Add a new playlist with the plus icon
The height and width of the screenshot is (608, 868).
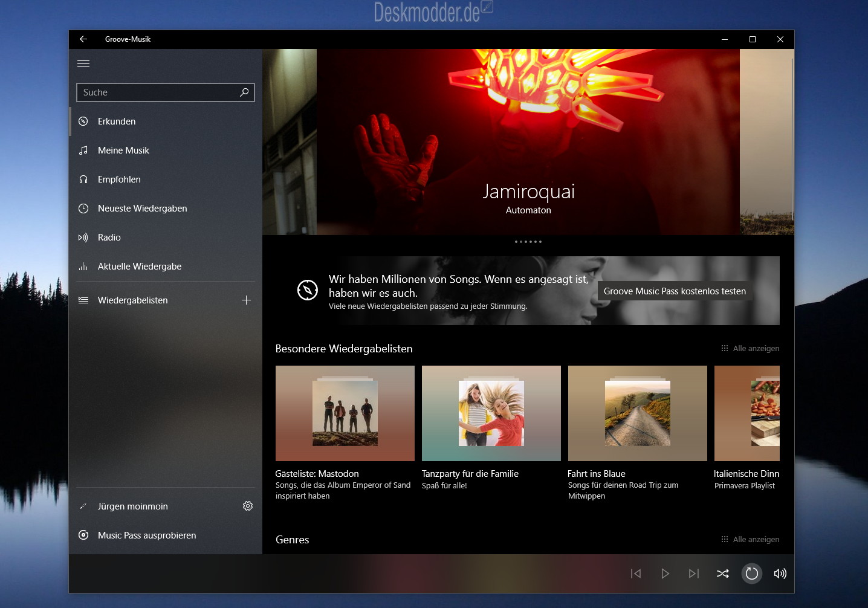(246, 300)
